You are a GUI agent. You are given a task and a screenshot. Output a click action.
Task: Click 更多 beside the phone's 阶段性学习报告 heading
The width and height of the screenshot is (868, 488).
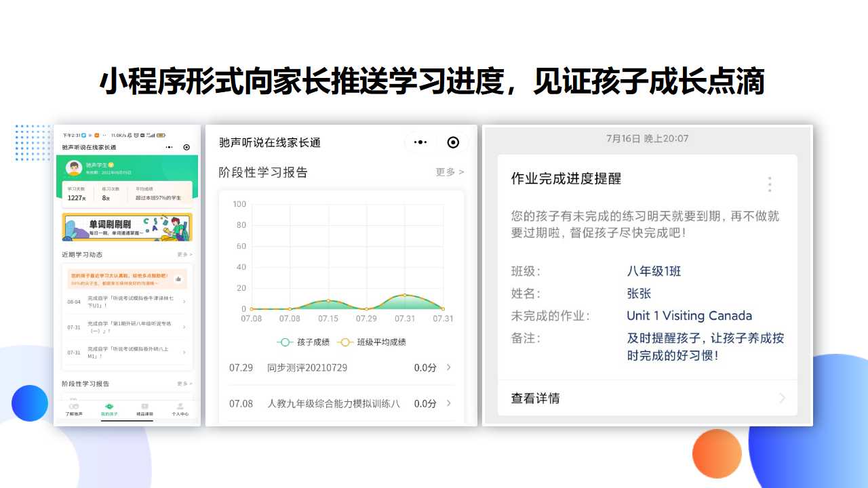184,384
